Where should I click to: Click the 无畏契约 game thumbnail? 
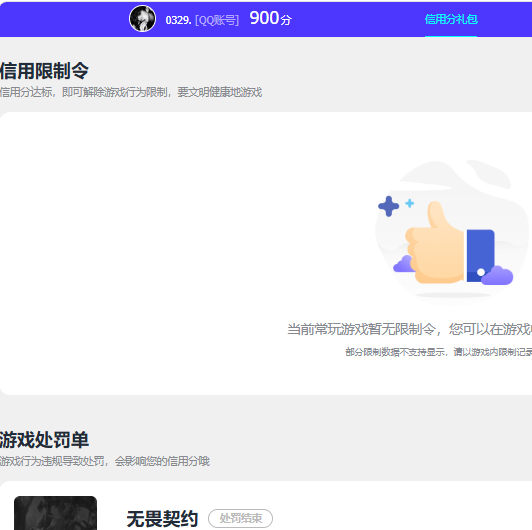click(56, 513)
